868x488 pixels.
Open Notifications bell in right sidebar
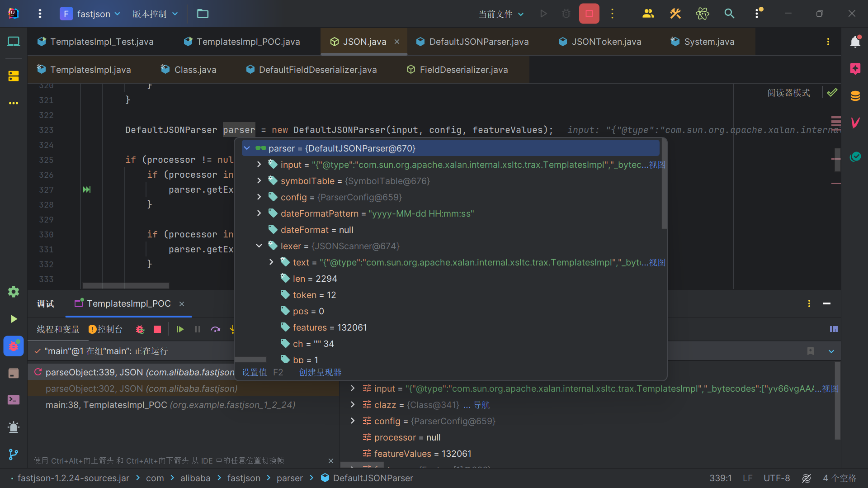[x=855, y=42]
